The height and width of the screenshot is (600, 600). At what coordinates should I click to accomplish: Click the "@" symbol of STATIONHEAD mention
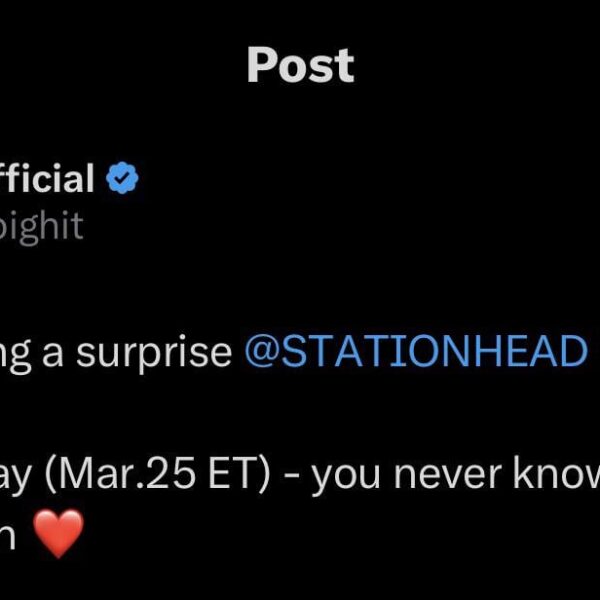tap(260, 353)
